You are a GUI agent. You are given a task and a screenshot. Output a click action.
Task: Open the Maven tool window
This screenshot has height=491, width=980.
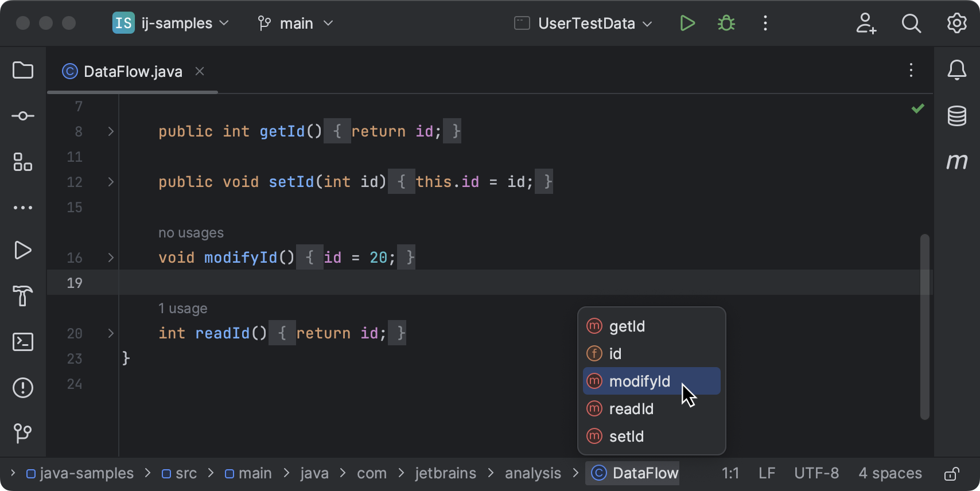(956, 162)
